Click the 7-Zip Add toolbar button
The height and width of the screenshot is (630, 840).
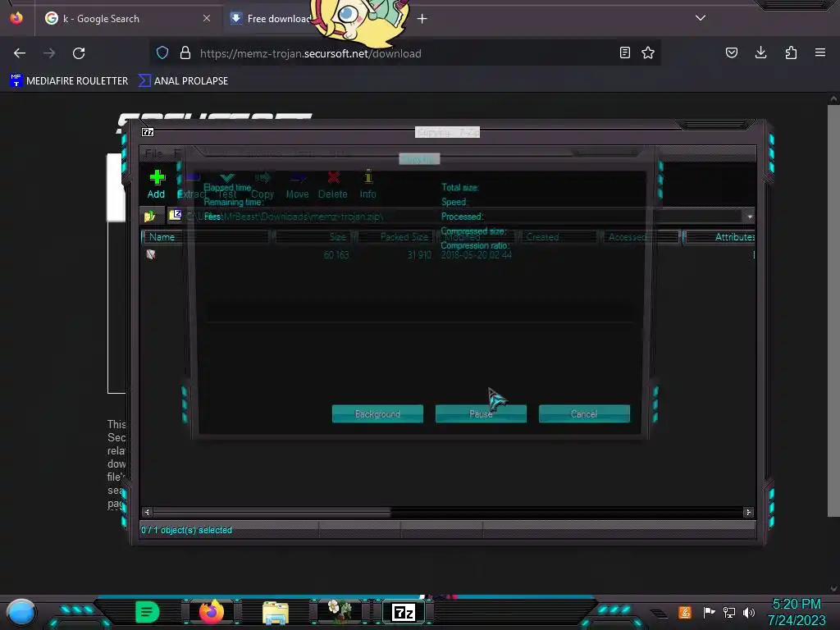[157, 185]
